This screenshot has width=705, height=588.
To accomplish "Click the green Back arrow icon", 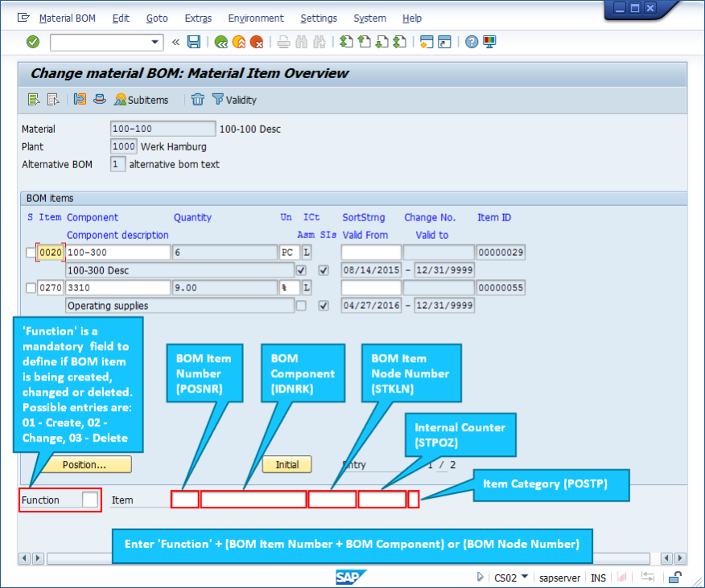I will [x=221, y=42].
